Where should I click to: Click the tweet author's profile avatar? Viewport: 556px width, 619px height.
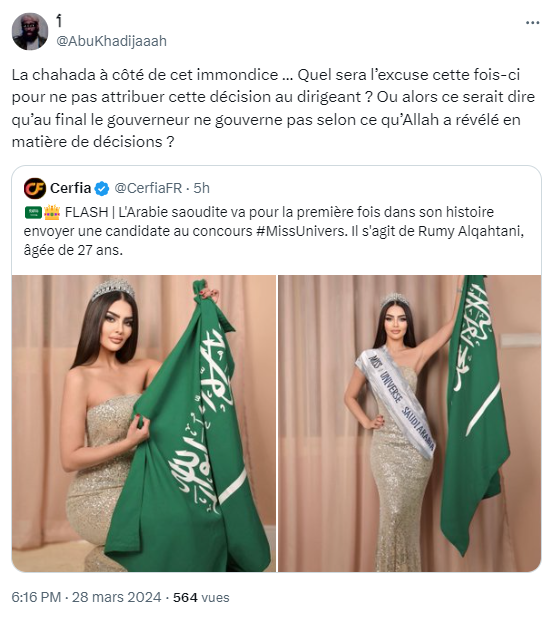(x=30, y=32)
